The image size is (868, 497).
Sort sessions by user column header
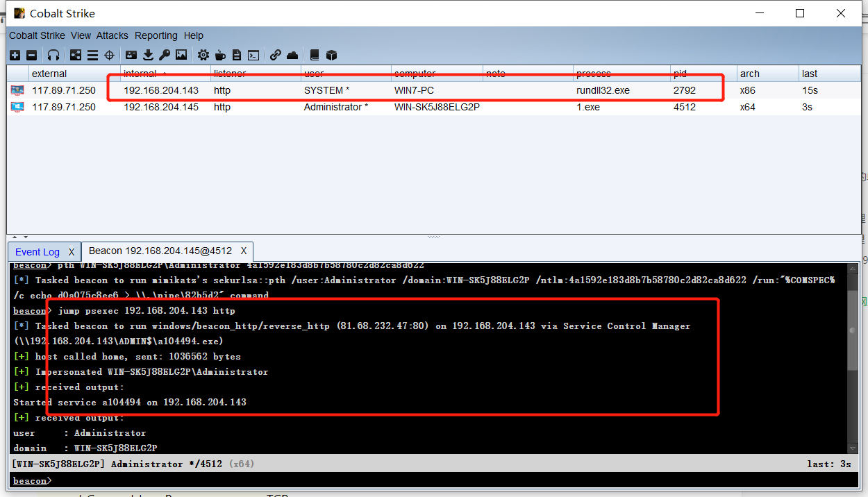click(x=345, y=74)
